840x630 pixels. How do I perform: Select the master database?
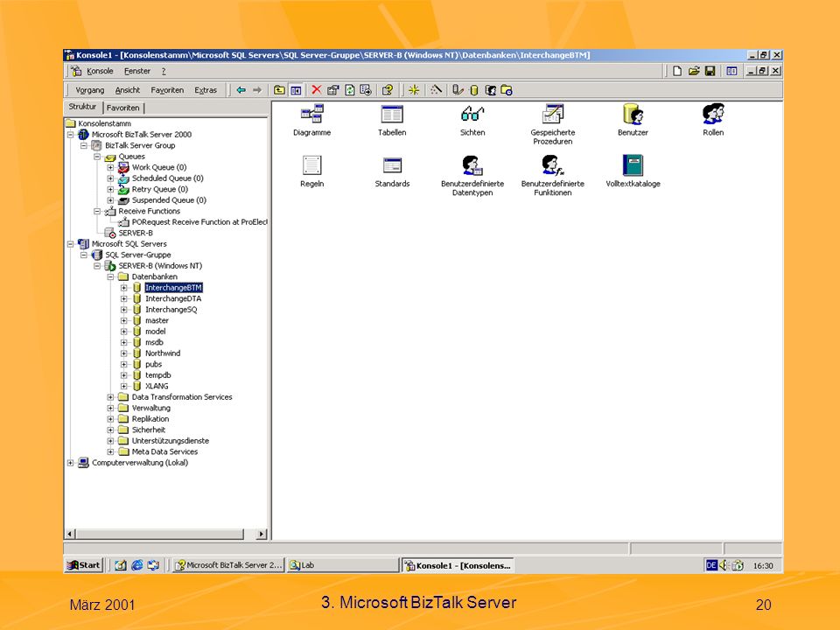tap(157, 320)
